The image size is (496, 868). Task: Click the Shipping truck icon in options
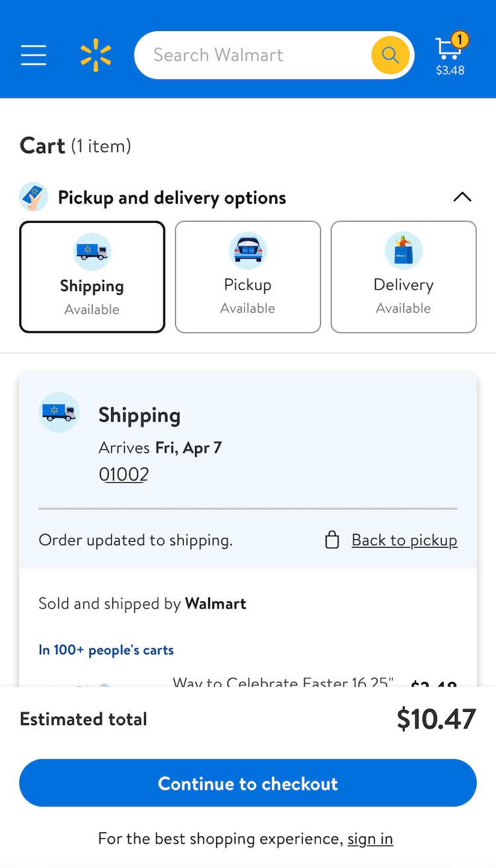tap(92, 251)
